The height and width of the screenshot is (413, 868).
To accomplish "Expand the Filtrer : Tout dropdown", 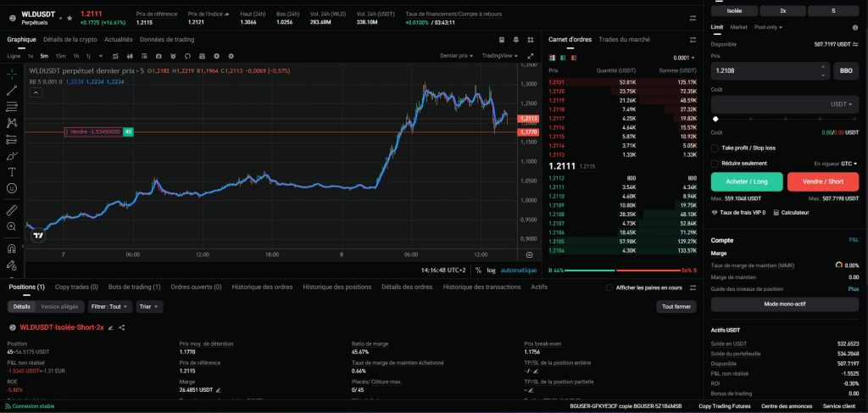I will click(x=110, y=306).
